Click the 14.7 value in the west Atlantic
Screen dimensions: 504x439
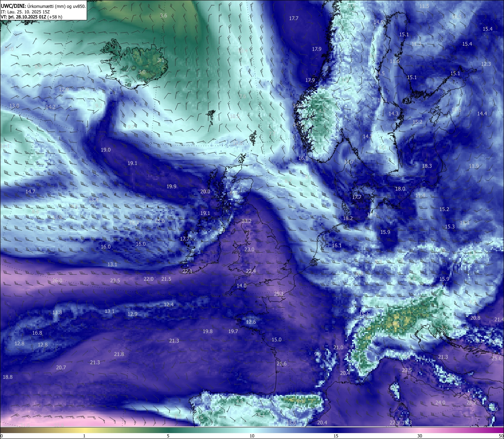[30, 192]
